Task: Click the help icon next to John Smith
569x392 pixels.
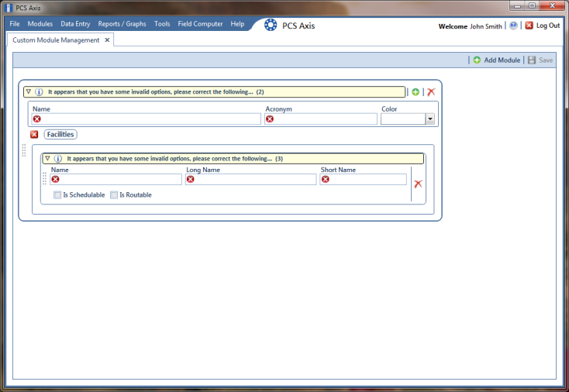Action: click(x=513, y=26)
